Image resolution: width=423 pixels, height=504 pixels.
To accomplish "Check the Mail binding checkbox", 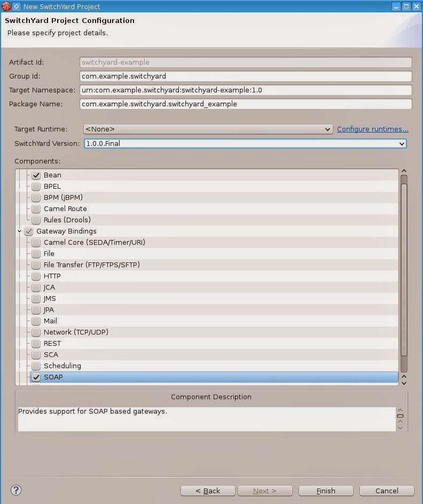I will [x=36, y=321].
